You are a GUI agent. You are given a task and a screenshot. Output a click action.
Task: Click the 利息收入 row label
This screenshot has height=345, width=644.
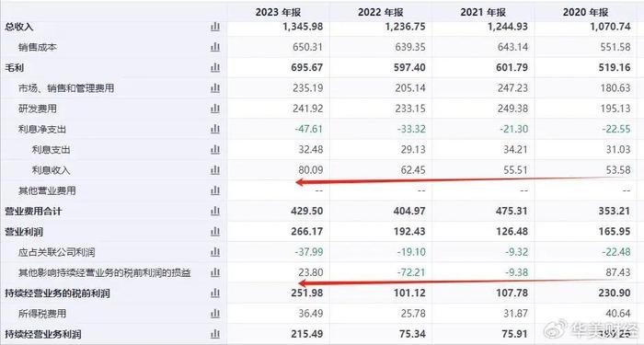point(51,170)
